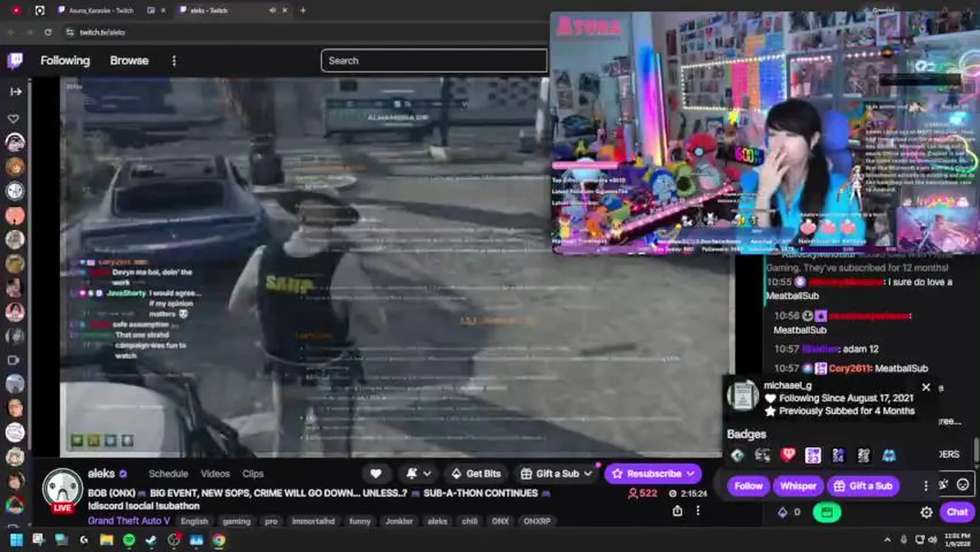Click the purple Chat send button

point(956,512)
